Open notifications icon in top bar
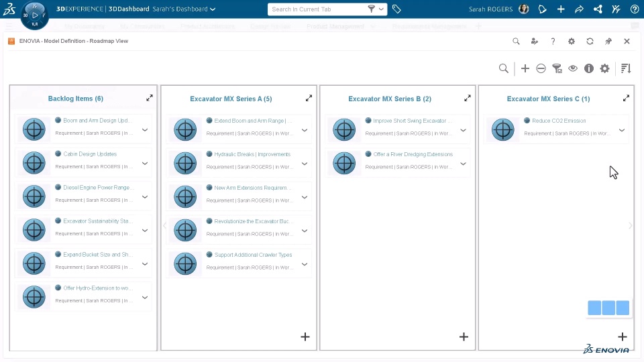Screen dimensions: 644x362 click(542, 9)
